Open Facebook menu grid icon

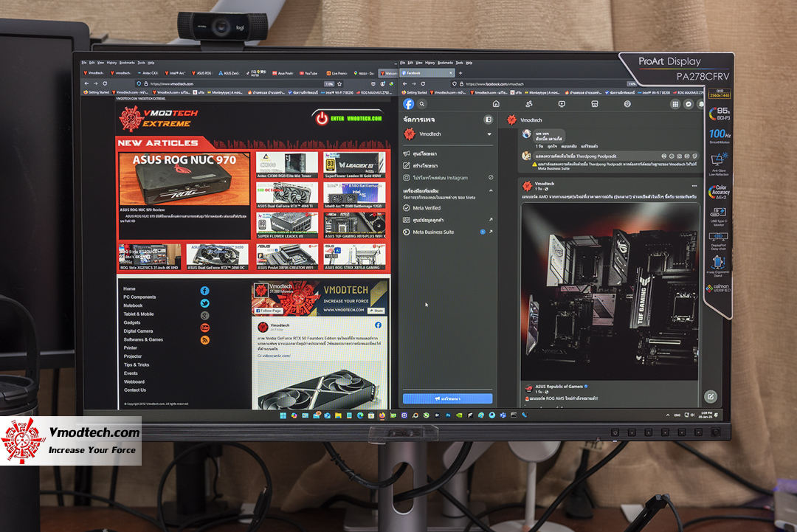(675, 104)
